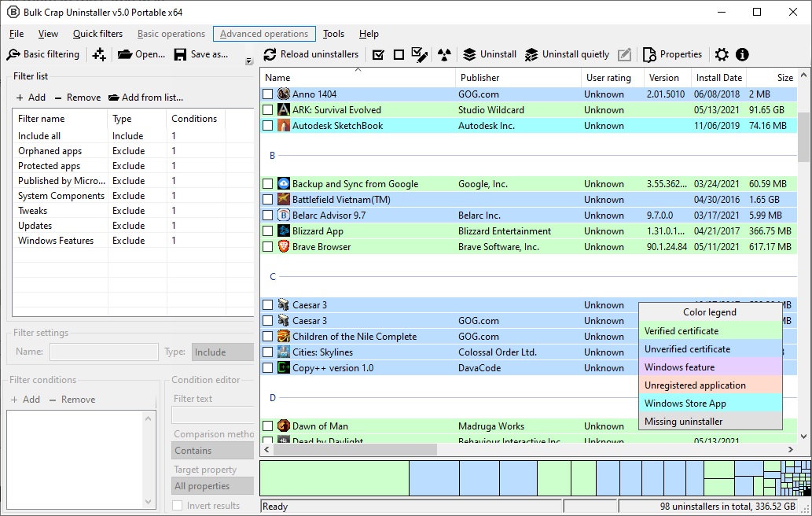Click the Modify pencil toolbar icon
This screenshot has height=516, width=812.
click(625, 54)
